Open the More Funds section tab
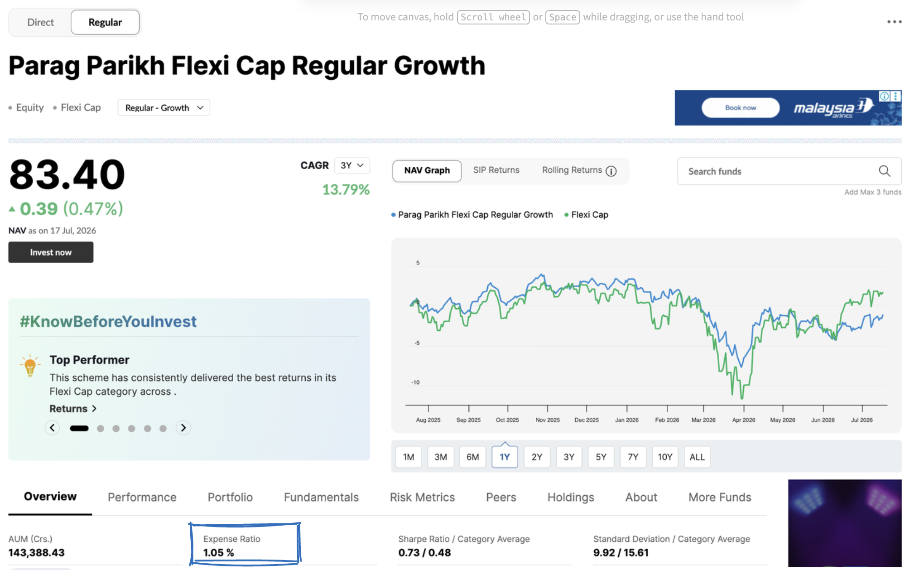Screen dimensions: 924x570 (720, 497)
